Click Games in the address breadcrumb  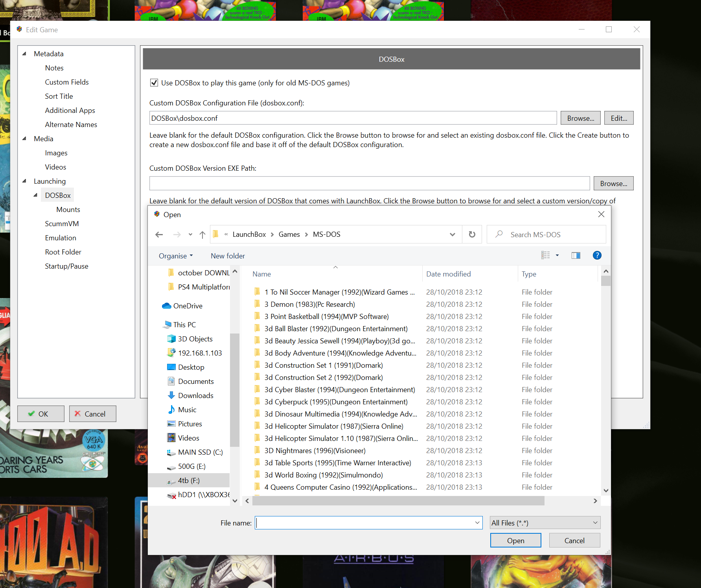click(x=289, y=234)
